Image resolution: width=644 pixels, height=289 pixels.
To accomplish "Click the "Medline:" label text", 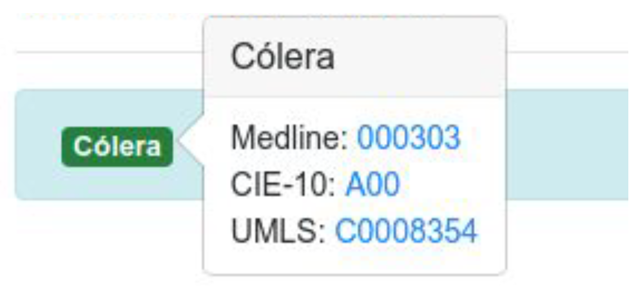I will [x=290, y=138].
